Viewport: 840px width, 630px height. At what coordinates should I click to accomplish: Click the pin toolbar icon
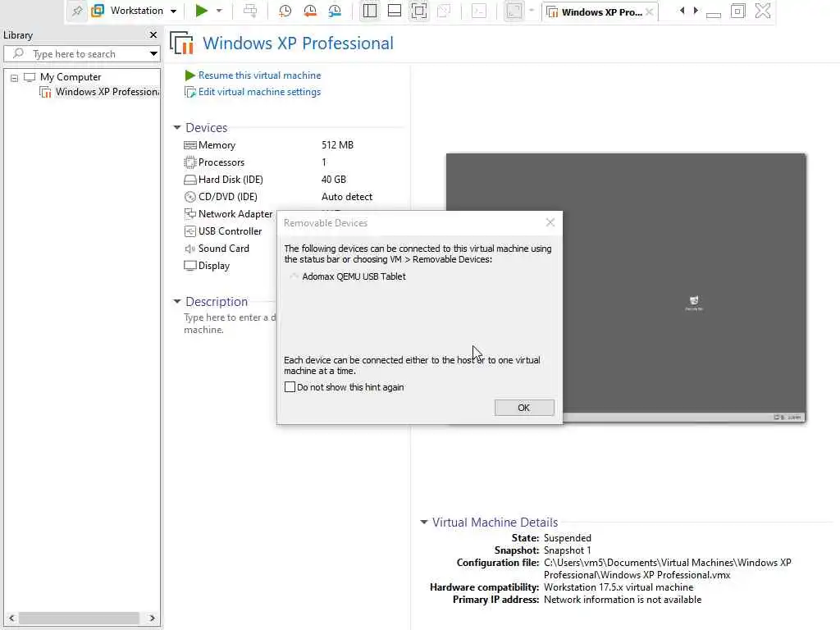tap(77, 11)
